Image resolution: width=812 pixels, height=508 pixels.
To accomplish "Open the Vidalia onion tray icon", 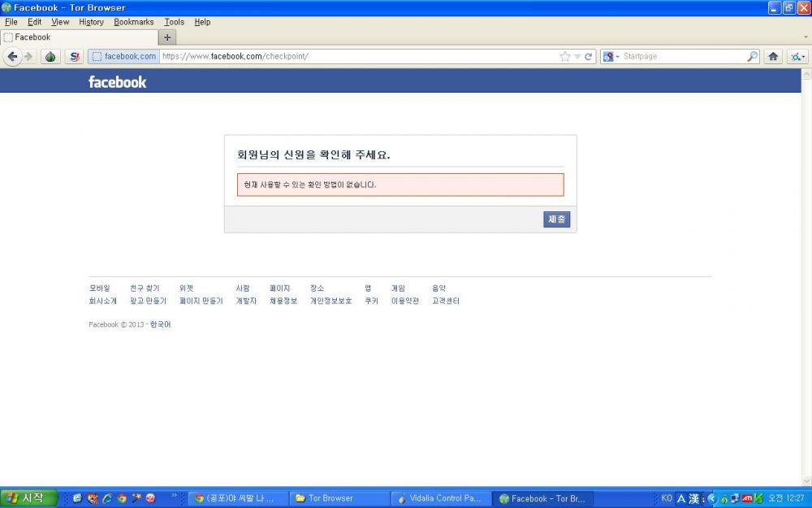I will pos(724,499).
